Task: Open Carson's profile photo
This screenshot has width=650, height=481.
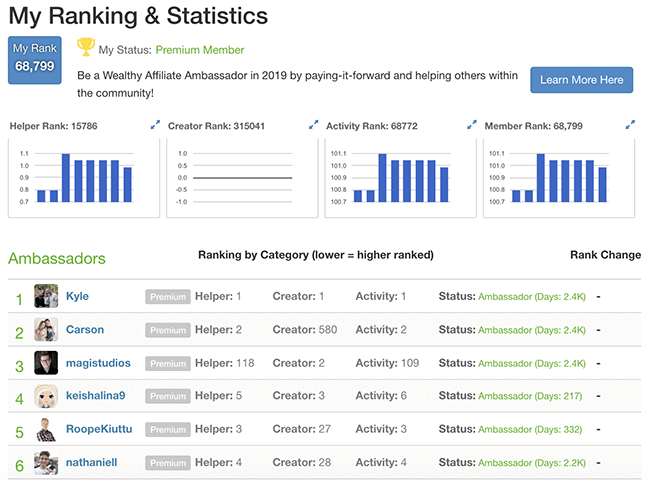Action: click(46, 330)
